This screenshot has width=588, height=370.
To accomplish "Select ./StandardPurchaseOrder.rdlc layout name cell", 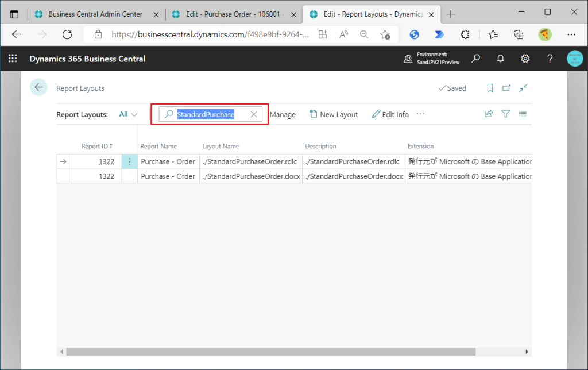I will (250, 162).
